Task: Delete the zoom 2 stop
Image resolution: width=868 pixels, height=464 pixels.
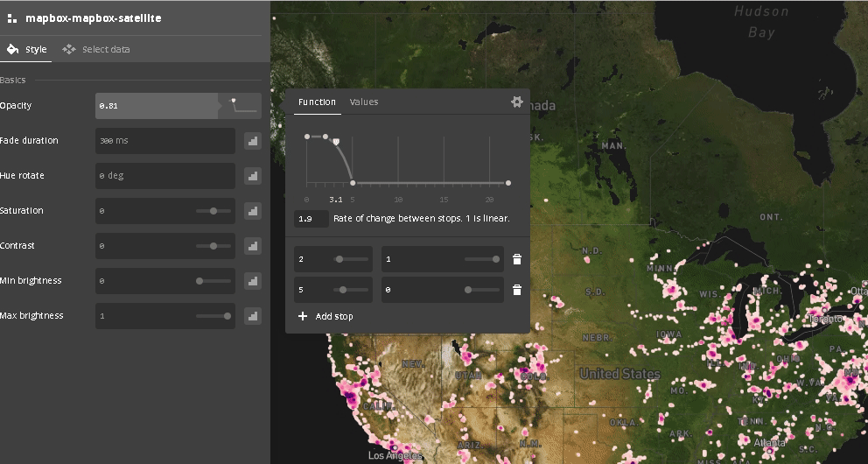Action: [517, 259]
